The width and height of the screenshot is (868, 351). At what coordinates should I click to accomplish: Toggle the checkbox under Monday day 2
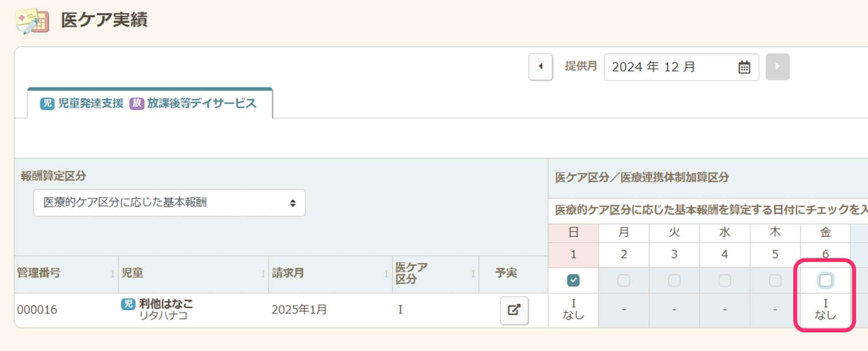[624, 281]
